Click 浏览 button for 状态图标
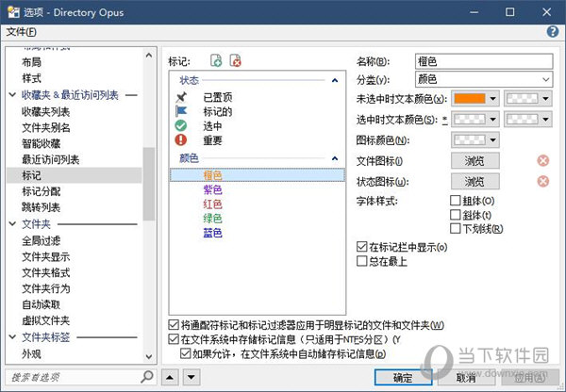Image resolution: width=566 pixels, height=392 pixels. [475, 182]
